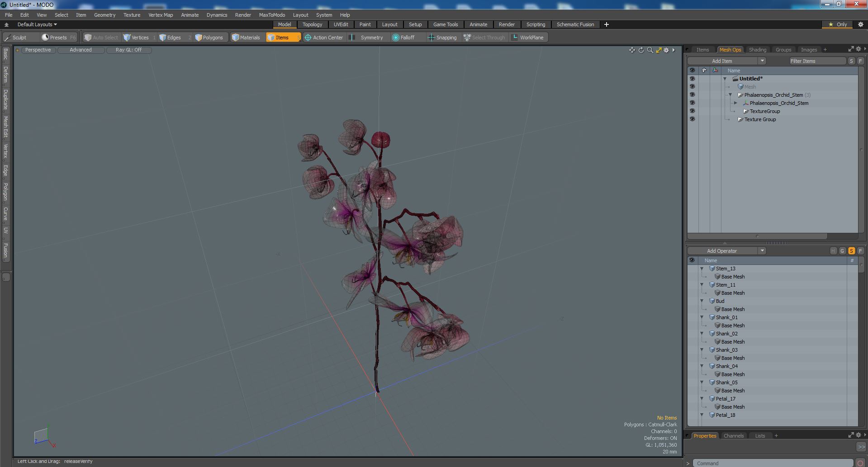868x467 pixels.
Task: Click the Ray GL: Off button
Action: (x=128, y=50)
